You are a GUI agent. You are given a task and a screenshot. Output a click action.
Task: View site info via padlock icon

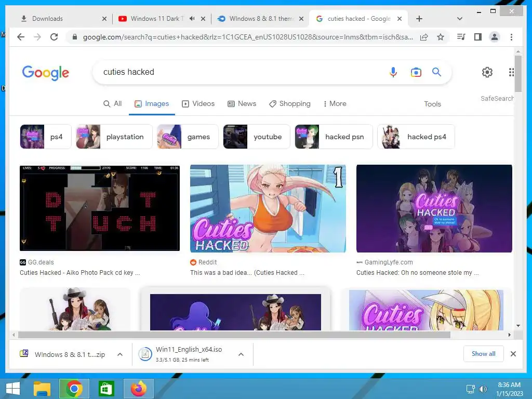click(75, 37)
